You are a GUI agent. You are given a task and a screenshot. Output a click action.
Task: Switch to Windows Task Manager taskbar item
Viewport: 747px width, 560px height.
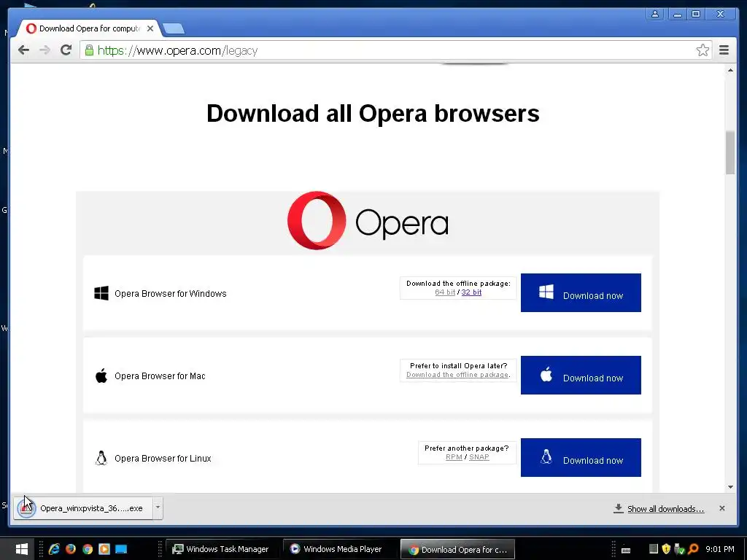pos(220,549)
